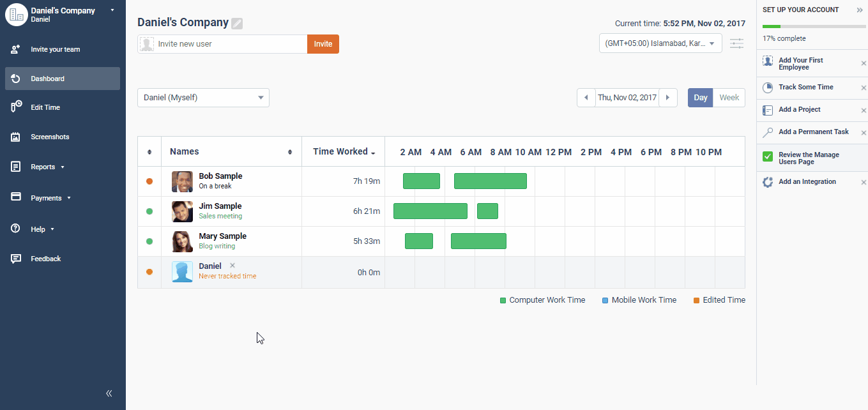Click the Feedback sidebar icon
Screen dimensions: 868x410
[x=15, y=259]
